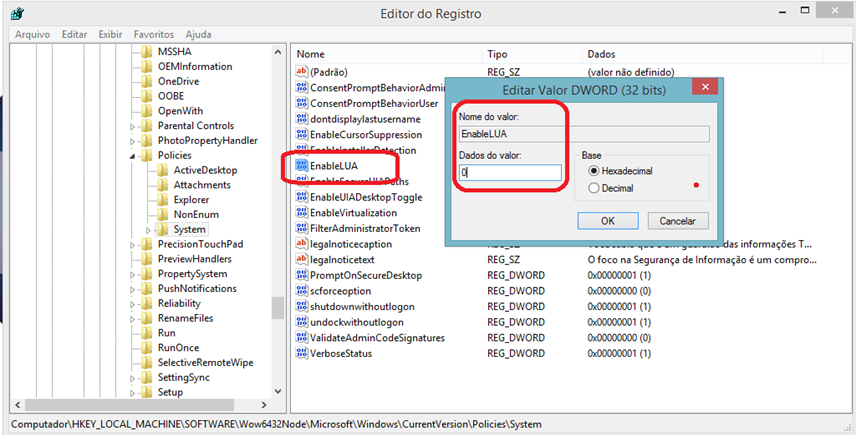Image resolution: width=856 pixels, height=435 pixels.
Task: Sort the list by the Nome column header
Action: pyautogui.click(x=387, y=54)
